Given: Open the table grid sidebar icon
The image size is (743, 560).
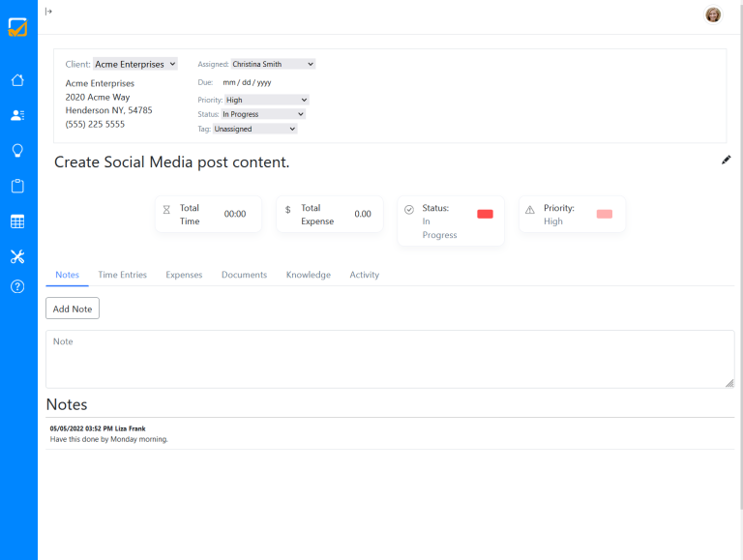Looking at the screenshot, I should (17, 221).
